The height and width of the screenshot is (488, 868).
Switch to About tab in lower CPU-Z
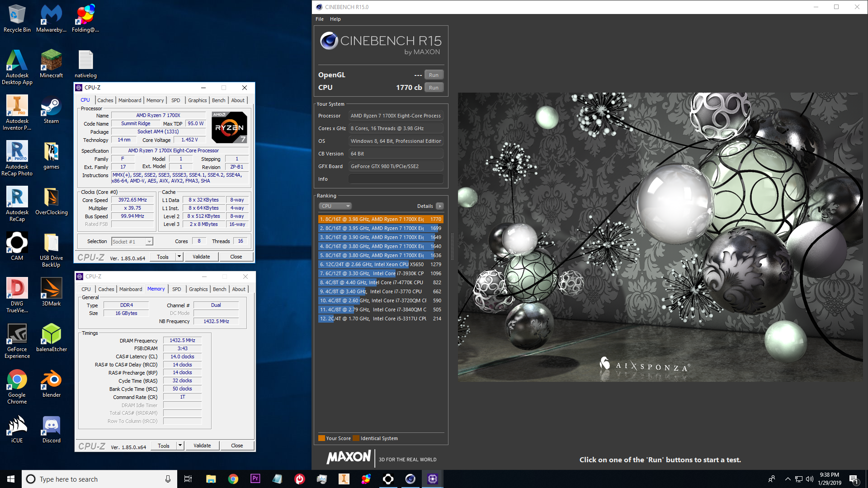click(x=239, y=289)
